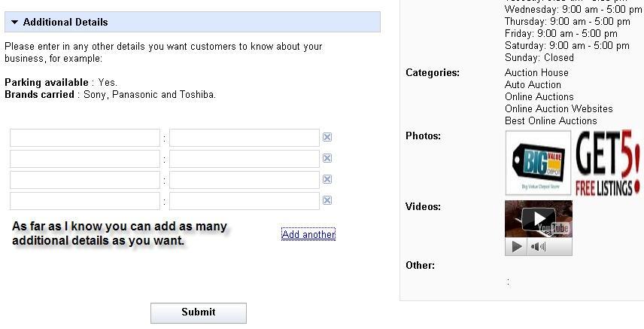
Task: Focus the second detail value field
Action: 245,159
